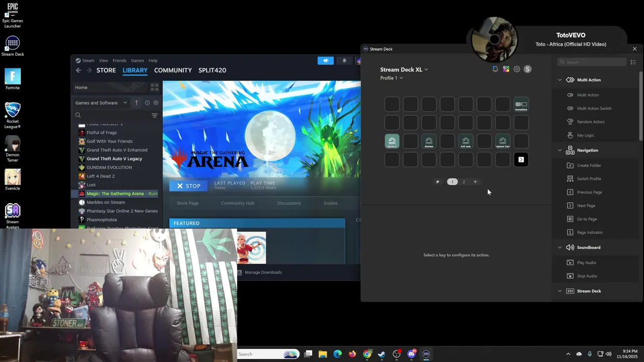This screenshot has width=644, height=362.
Task: Toggle ready-to-play filter in Steam library
Action: [156, 103]
